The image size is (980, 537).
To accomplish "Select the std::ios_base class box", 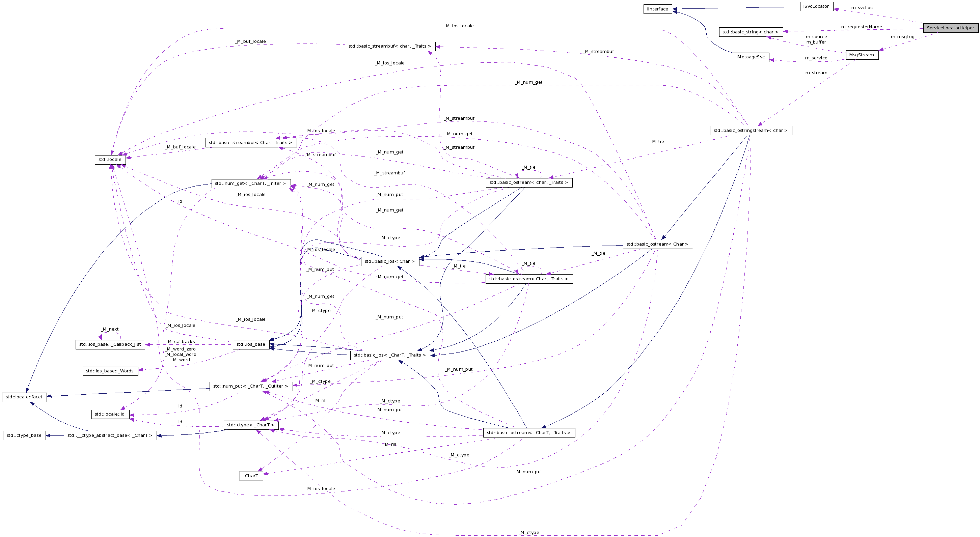I will [x=251, y=344].
